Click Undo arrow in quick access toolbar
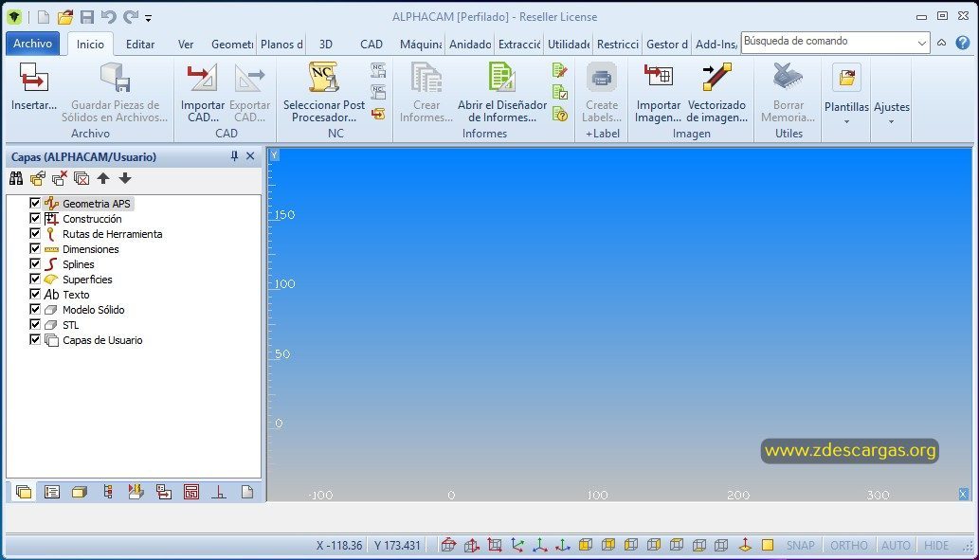 point(109,17)
